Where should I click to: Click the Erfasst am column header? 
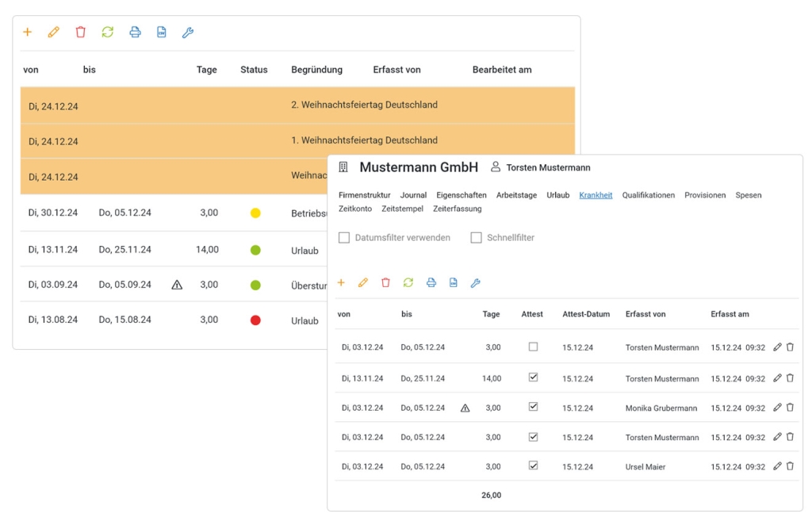(x=730, y=314)
